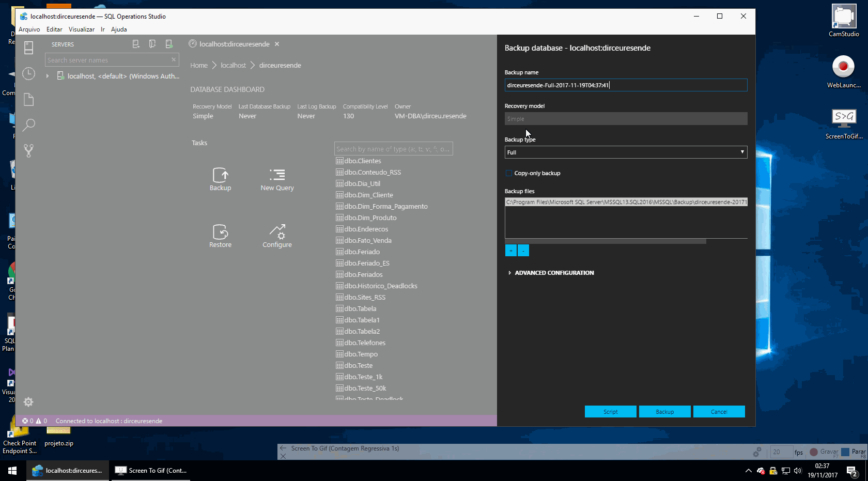
Task: Click the New Server Group icon
Action: coord(152,44)
